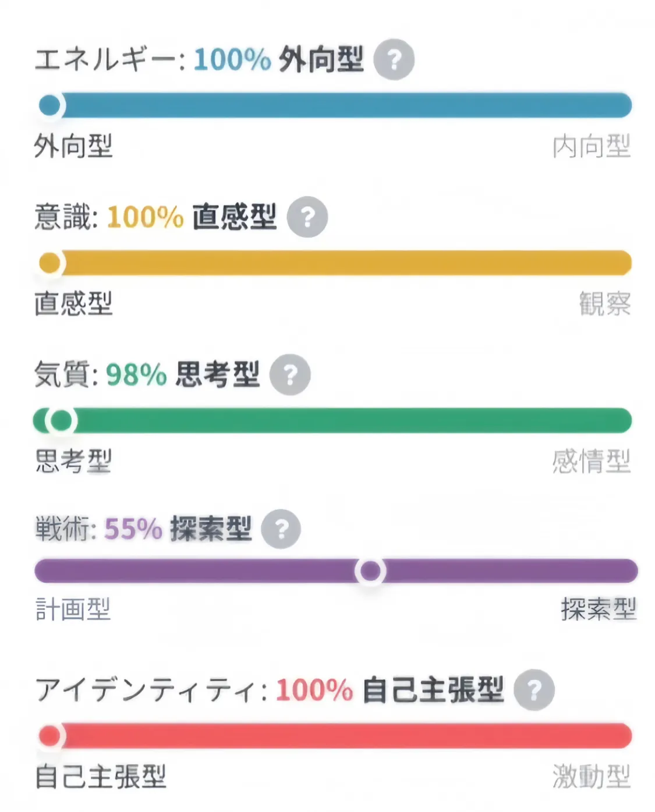Click the question mark beside 思考型 heading
The width and height of the screenshot is (655, 812).
pos(290,375)
